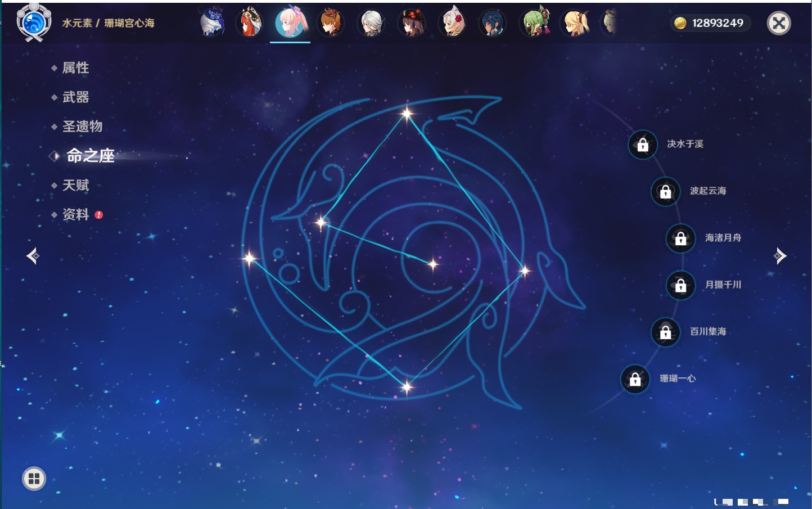Go to next character with right arrow
The height and width of the screenshot is (509, 812).
point(780,256)
